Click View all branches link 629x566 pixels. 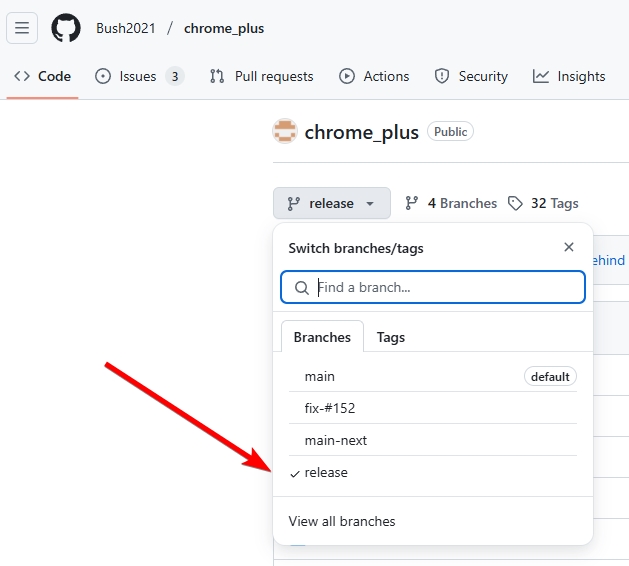pyautogui.click(x=342, y=521)
